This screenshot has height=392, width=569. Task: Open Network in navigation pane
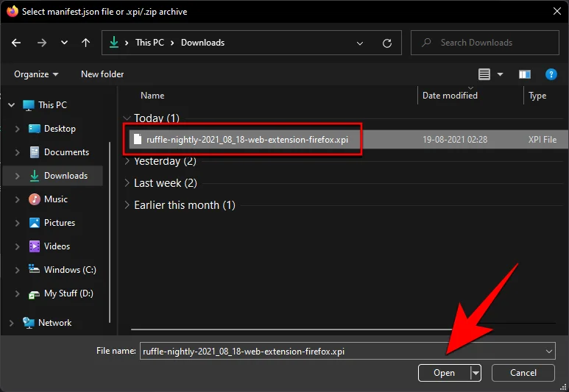pos(54,323)
